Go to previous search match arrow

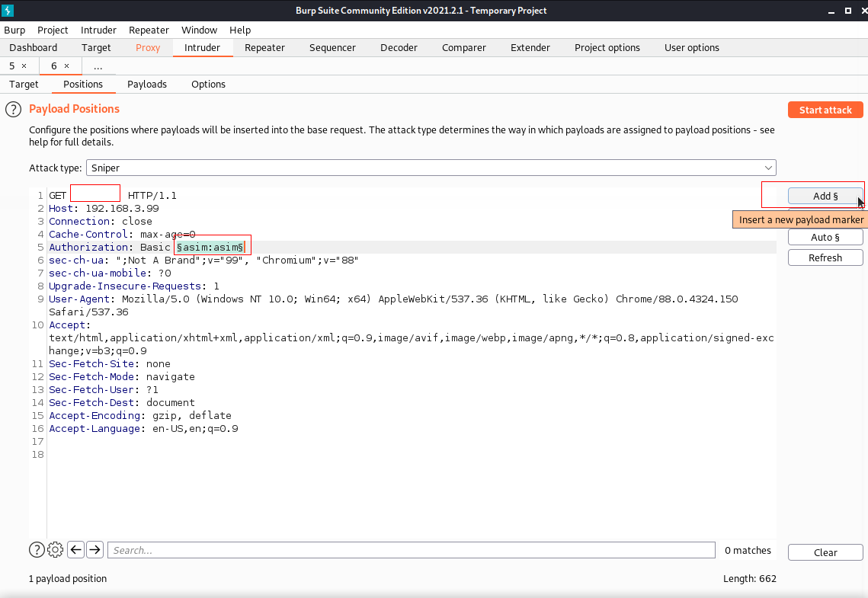tap(76, 550)
